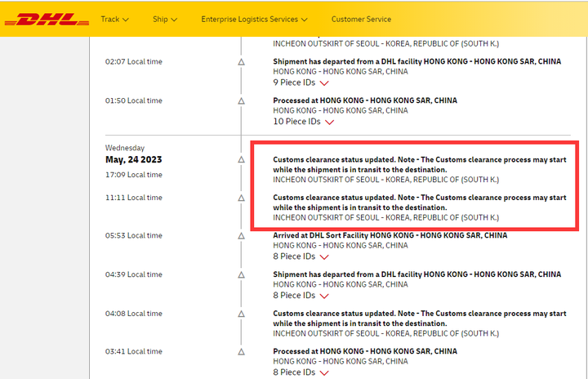The height and width of the screenshot is (379, 588).
Task: Expand 10 Piece IDs at 01:50
Action: click(x=303, y=122)
